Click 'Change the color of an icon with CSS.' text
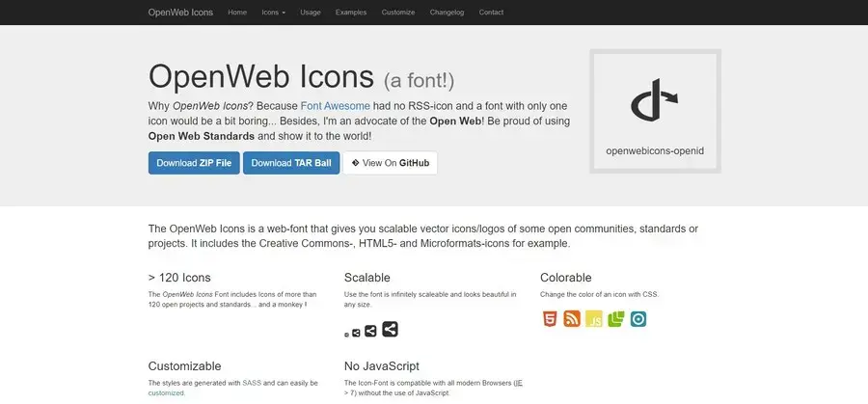Screen dimensions: 868x404 600,294
